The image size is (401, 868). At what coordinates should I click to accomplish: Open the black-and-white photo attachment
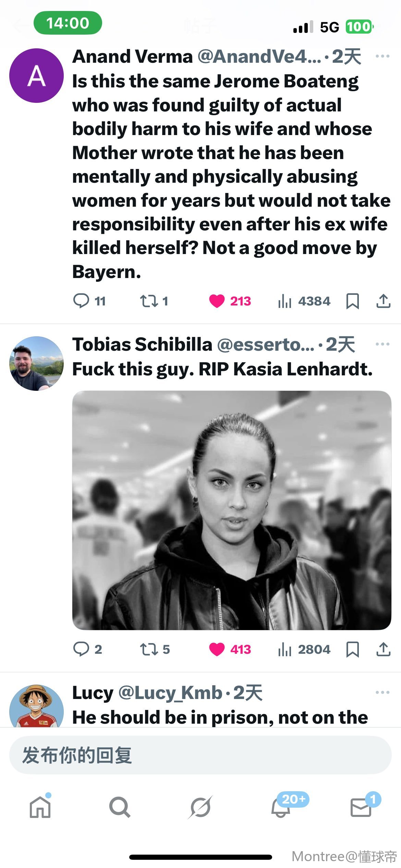coord(232,510)
